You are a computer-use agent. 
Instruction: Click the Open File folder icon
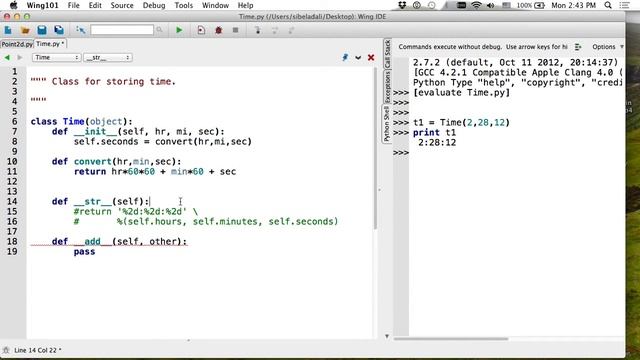(25, 30)
